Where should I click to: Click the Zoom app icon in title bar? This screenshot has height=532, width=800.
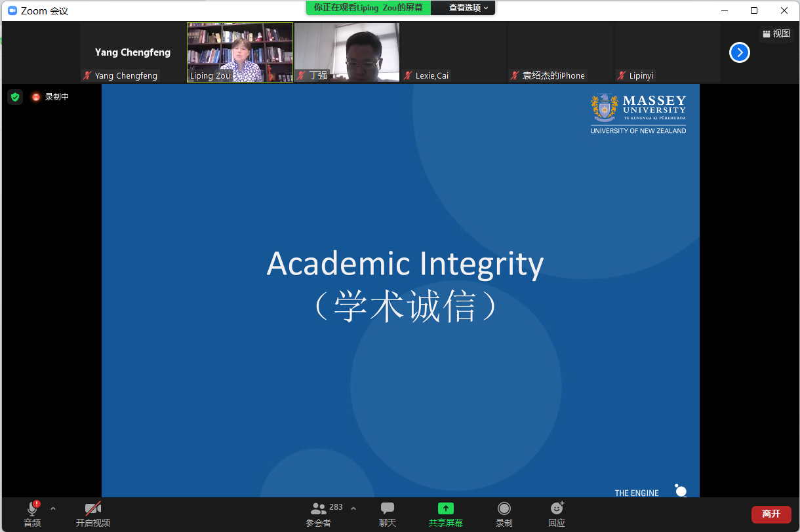(12, 10)
